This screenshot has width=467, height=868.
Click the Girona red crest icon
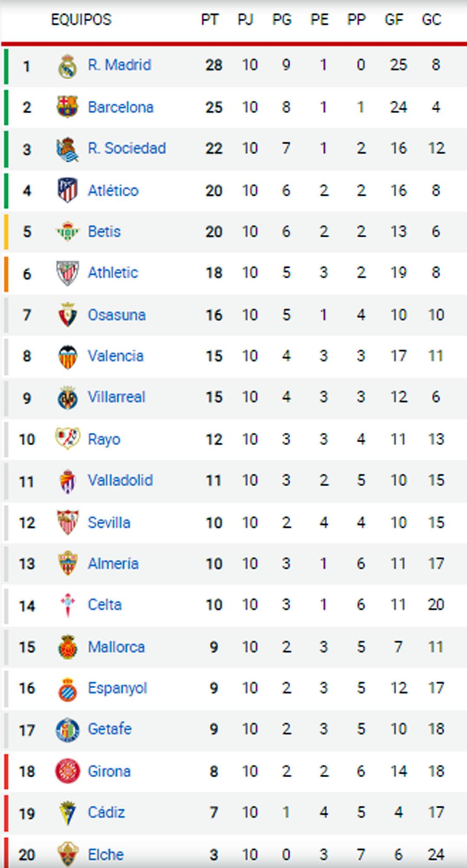click(x=67, y=771)
